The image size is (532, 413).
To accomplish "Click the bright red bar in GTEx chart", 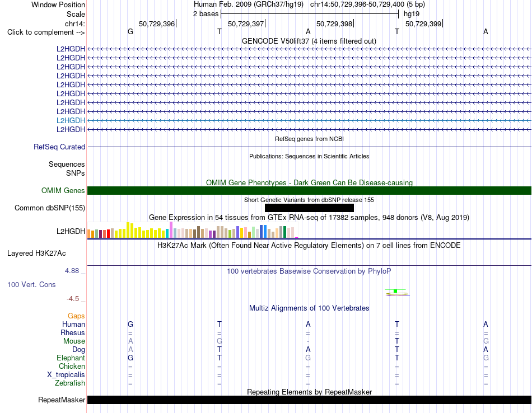I will tap(108, 233).
